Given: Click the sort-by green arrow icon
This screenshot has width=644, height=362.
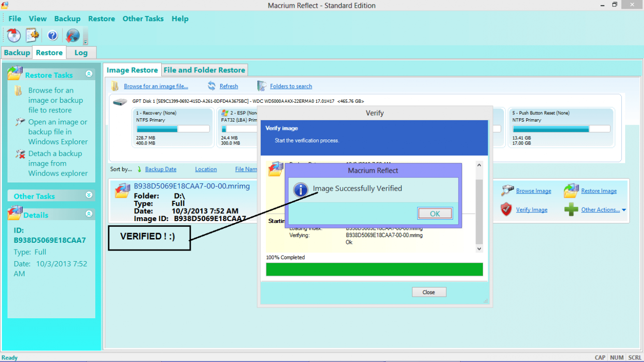Looking at the screenshot, I should pos(139,169).
